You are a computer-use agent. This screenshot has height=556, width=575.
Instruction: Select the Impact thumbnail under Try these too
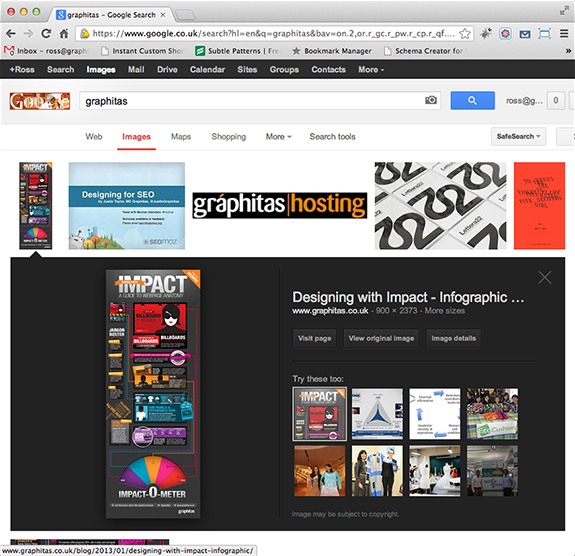click(319, 414)
